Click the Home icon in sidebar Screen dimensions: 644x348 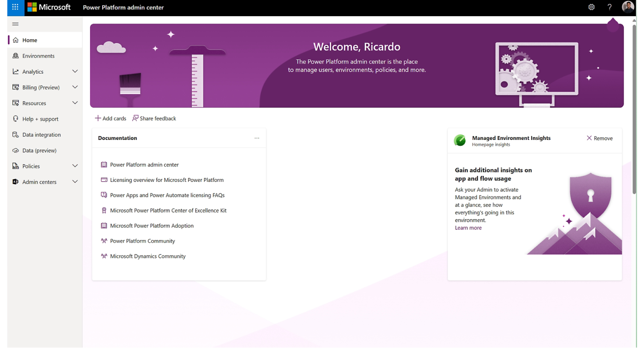pyautogui.click(x=15, y=40)
